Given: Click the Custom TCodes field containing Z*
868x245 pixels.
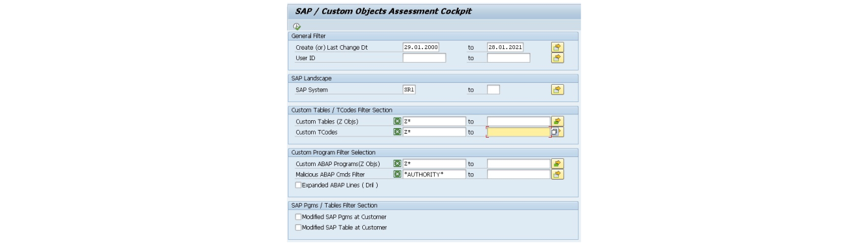Looking at the screenshot, I should coord(434,132).
